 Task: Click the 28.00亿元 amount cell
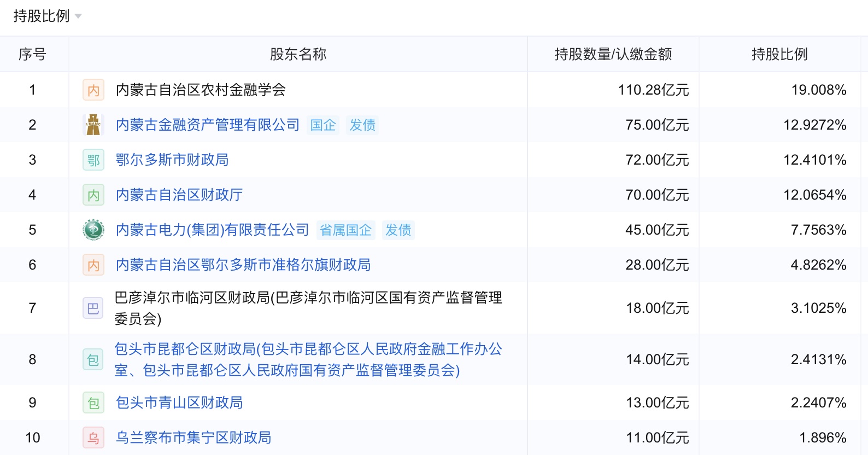tap(658, 265)
